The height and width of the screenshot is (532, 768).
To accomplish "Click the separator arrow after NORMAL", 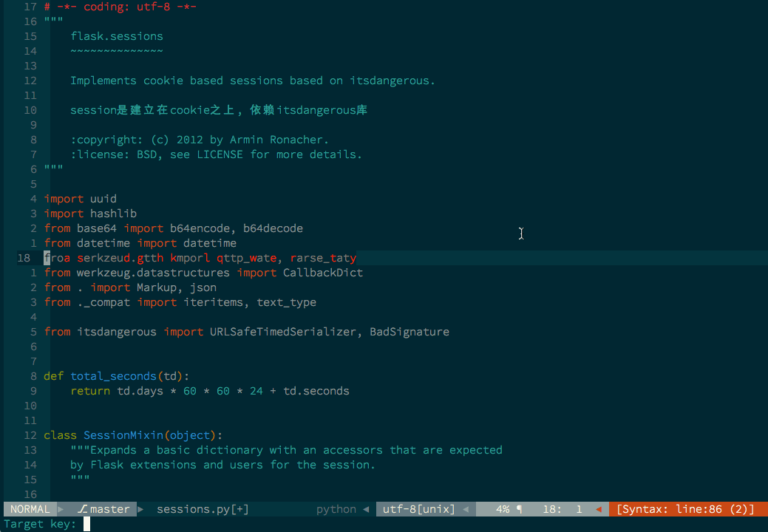I will 59,509.
